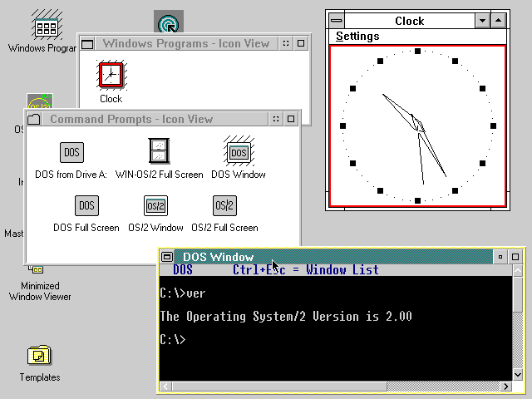Click the DOS Window horizontal scrollbar thumb
The image size is (532, 399).
(x=279, y=387)
